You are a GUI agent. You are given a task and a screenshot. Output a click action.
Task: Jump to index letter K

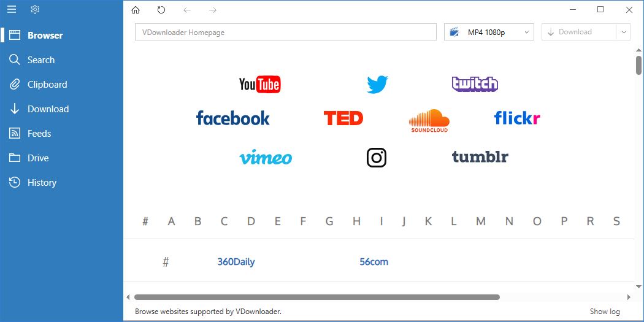(428, 221)
